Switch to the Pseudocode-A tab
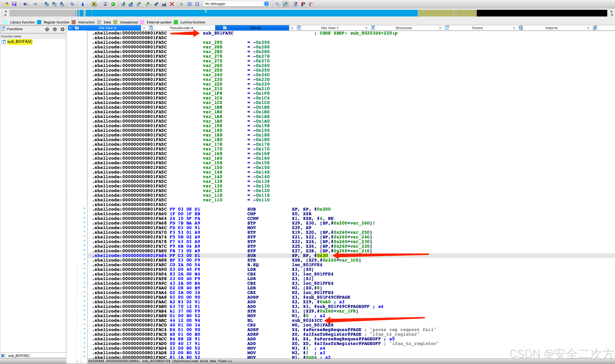Screen dimensions: 615x364 point(181,28)
